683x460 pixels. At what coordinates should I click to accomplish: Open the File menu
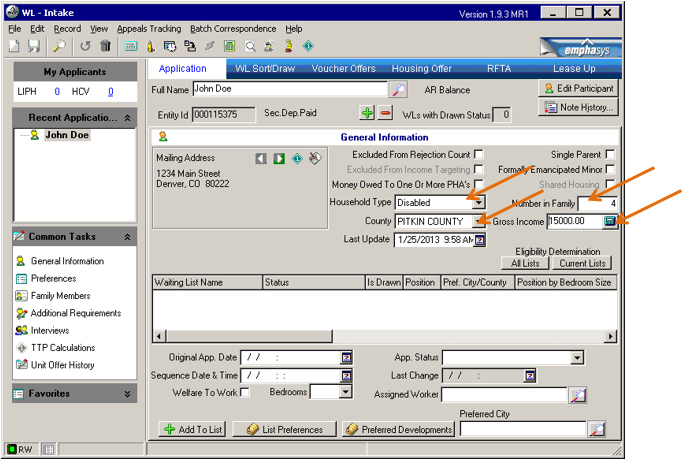point(14,29)
